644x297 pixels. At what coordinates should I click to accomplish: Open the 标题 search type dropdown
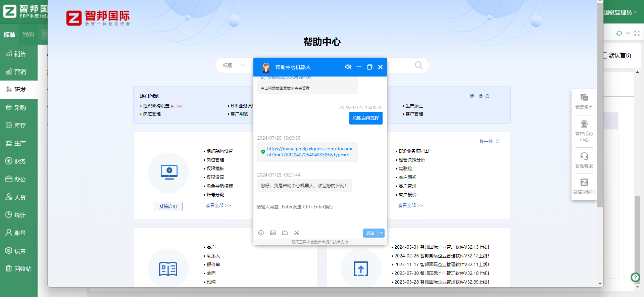[234, 65]
